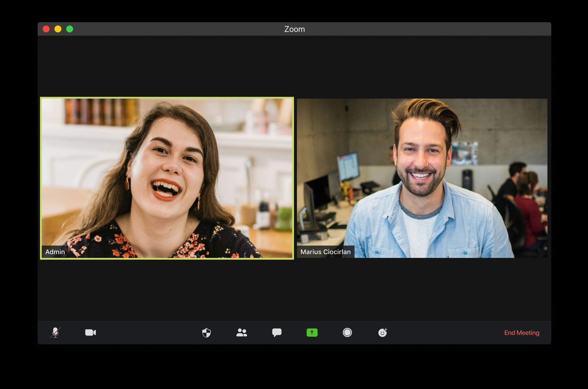Click empty dark area above video tiles
This screenshot has height=389, width=588.
click(294, 66)
